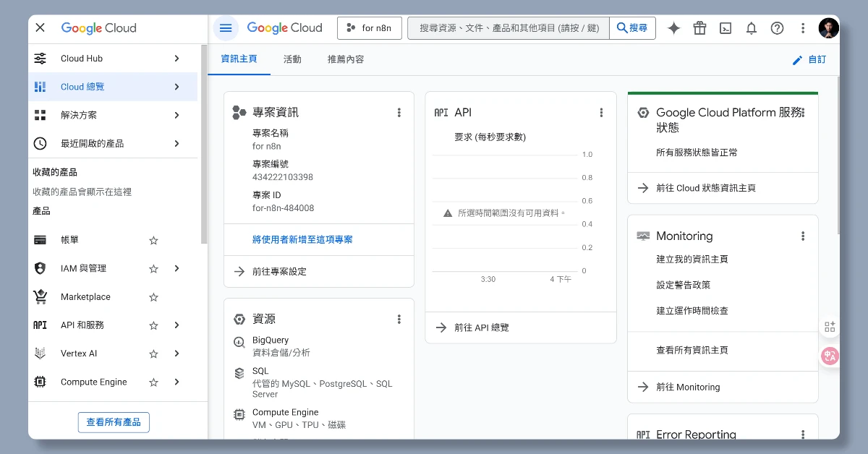
Task: Expand the Cloud Hub submenu chevron
Action: click(x=177, y=59)
